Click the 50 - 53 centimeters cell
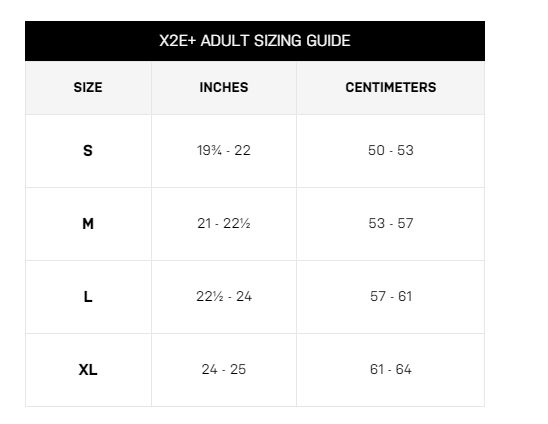Screen dimensions: 548x424 (x=391, y=151)
